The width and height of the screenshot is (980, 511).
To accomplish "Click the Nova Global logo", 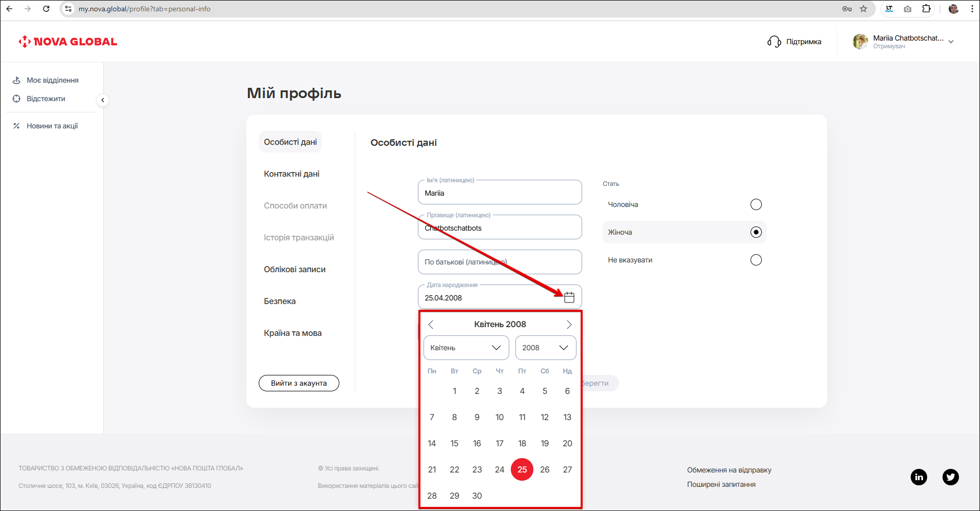I will [x=68, y=42].
